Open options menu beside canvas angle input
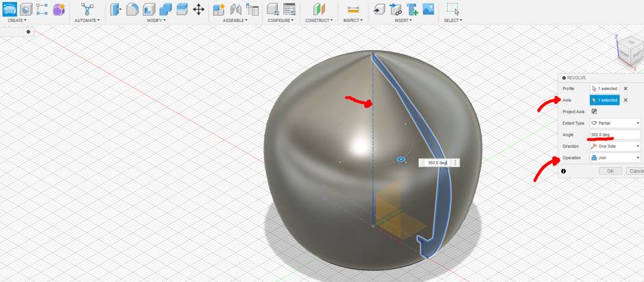644x282 pixels. [455, 163]
